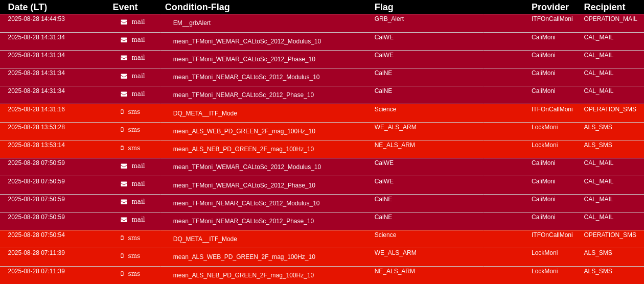This screenshot has width=644, height=284.
Task: Select the Event column header
Action: point(125,7)
